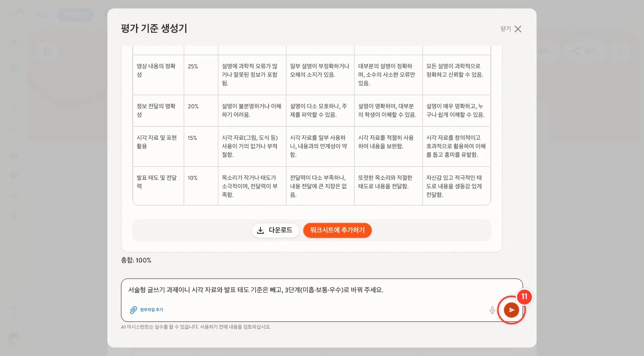Click the orange send message button
This screenshot has height=356, width=644.
[x=511, y=310]
